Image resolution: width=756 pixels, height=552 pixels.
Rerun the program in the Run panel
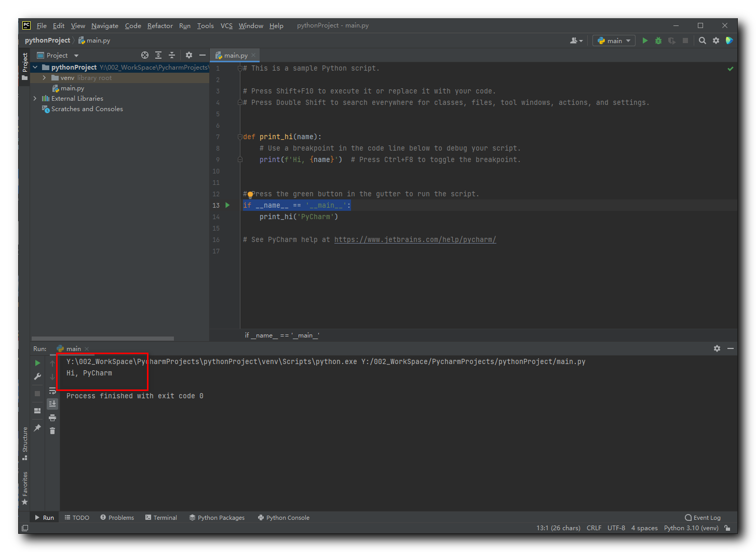click(x=37, y=362)
